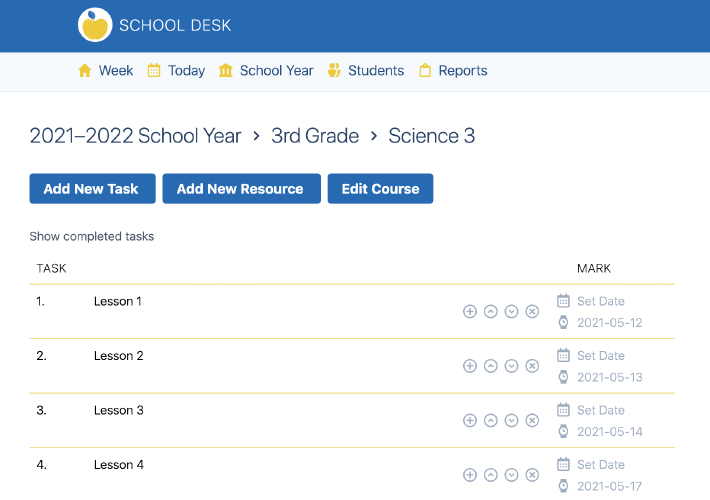This screenshot has width=710, height=500.
Task: Move Lesson 4 down with arrow icon
Action: pos(512,475)
